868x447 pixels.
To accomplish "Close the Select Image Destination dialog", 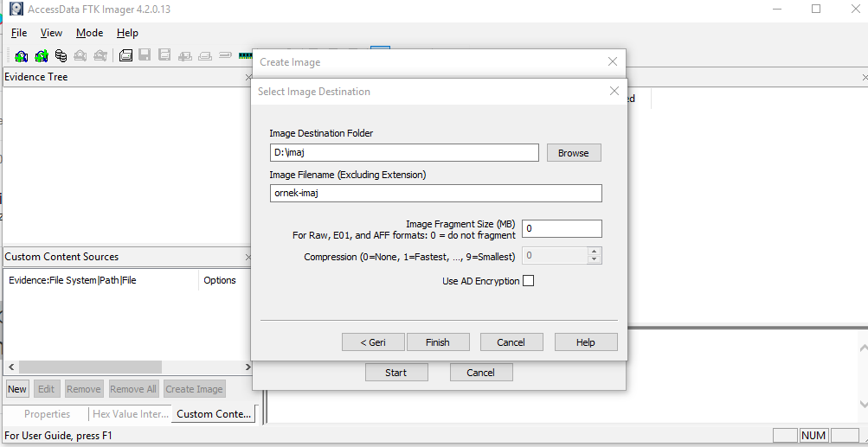I will [x=614, y=92].
